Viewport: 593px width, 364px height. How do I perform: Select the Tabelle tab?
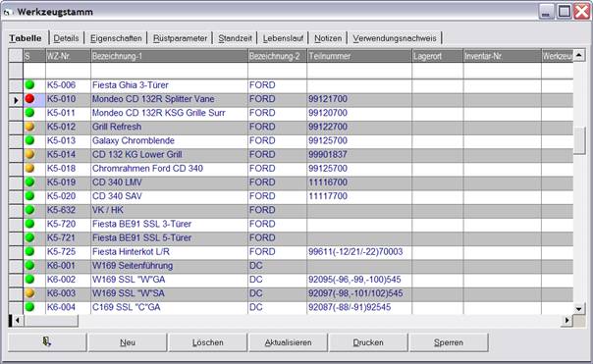[26, 38]
